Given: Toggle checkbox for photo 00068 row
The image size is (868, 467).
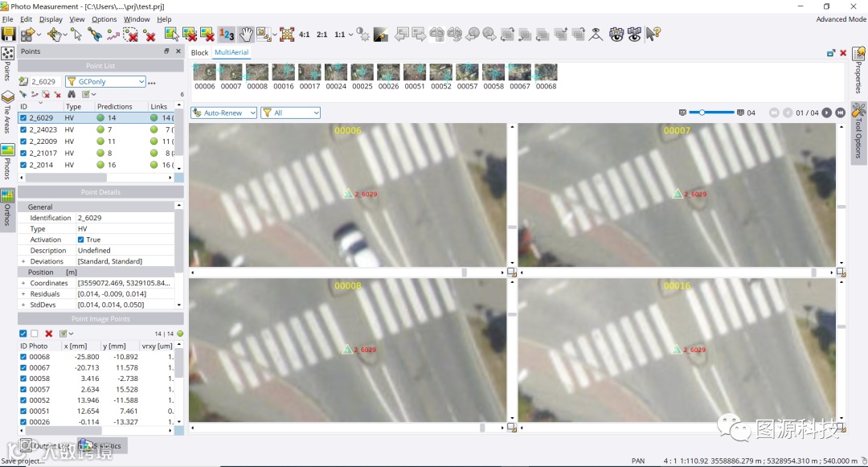Looking at the screenshot, I should click(23, 357).
